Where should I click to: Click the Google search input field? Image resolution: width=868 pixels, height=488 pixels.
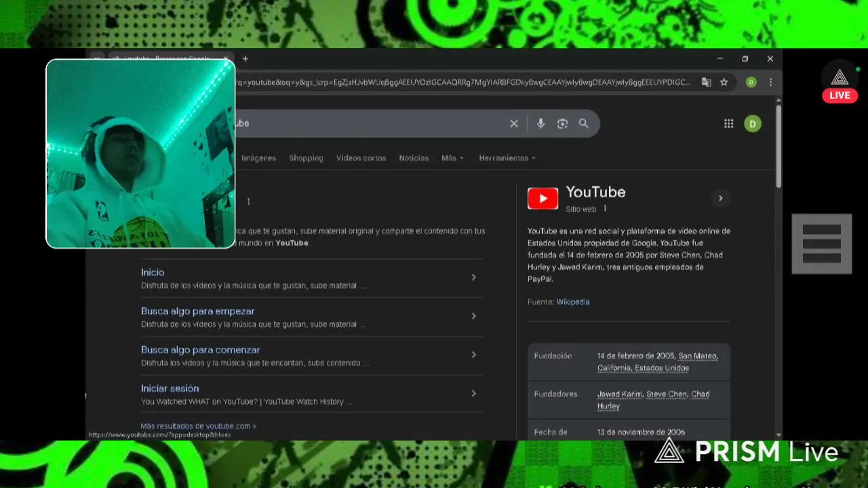[x=373, y=123]
